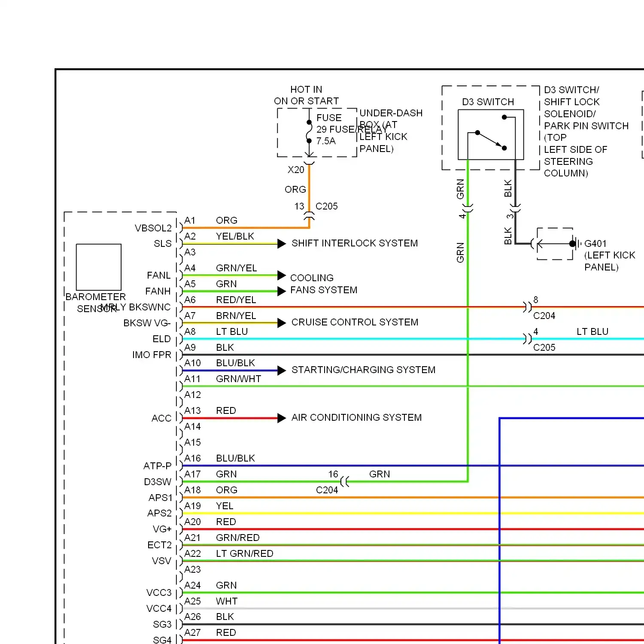This screenshot has height=644, width=644.
Task: Click the C204 connector symbol at pin 16
Action: click(x=344, y=482)
